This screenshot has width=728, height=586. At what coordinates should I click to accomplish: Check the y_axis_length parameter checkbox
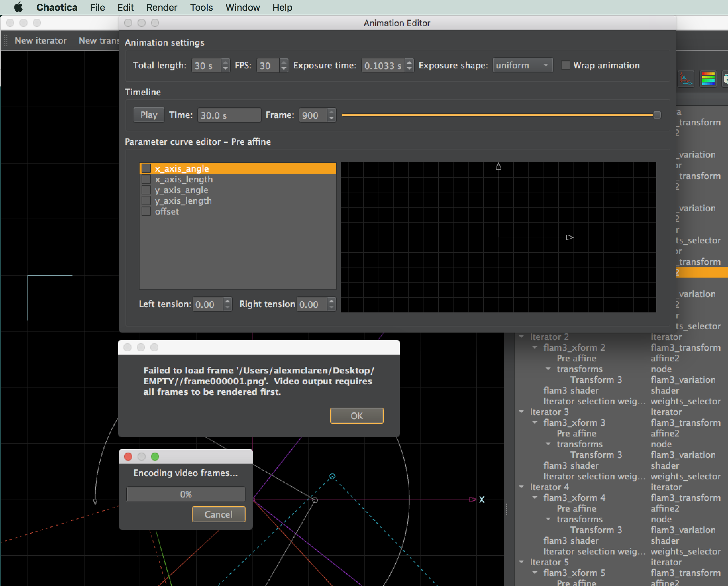point(146,201)
